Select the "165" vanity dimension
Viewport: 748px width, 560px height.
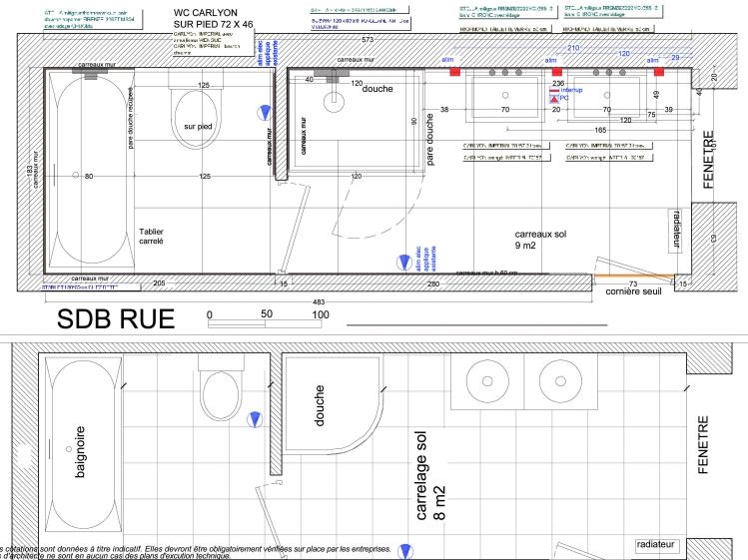pyautogui.click(x=600, y=130)
